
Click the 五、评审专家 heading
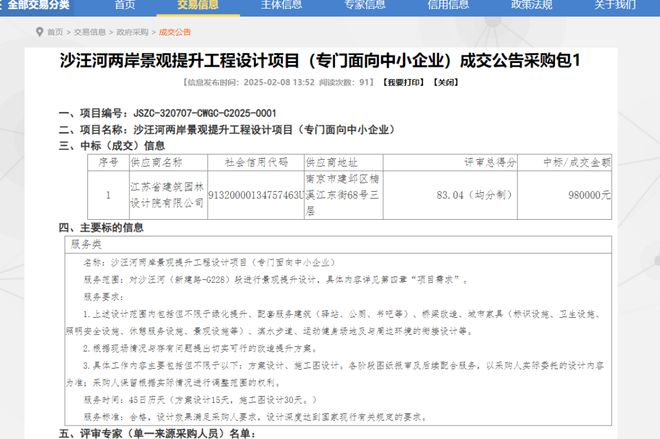[x=157, y=434]
